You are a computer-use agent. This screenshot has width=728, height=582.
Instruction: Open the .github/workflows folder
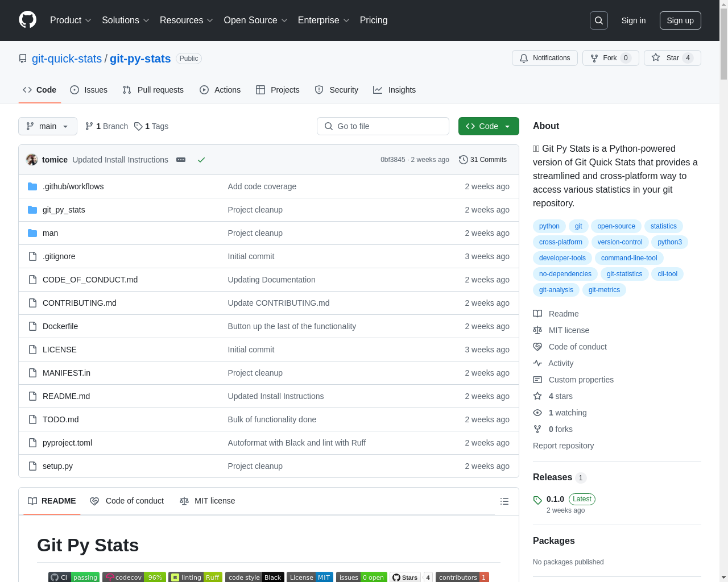coord(73,186)
